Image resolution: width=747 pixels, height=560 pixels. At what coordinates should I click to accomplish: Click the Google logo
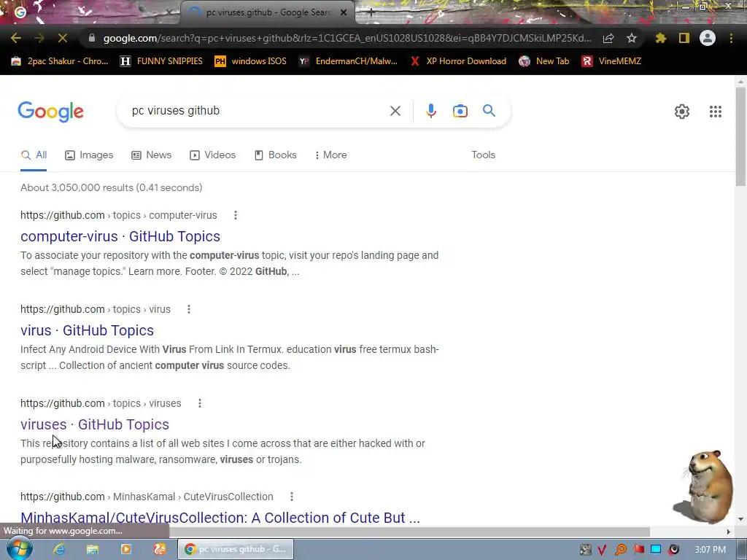click(x=50, y=112)
